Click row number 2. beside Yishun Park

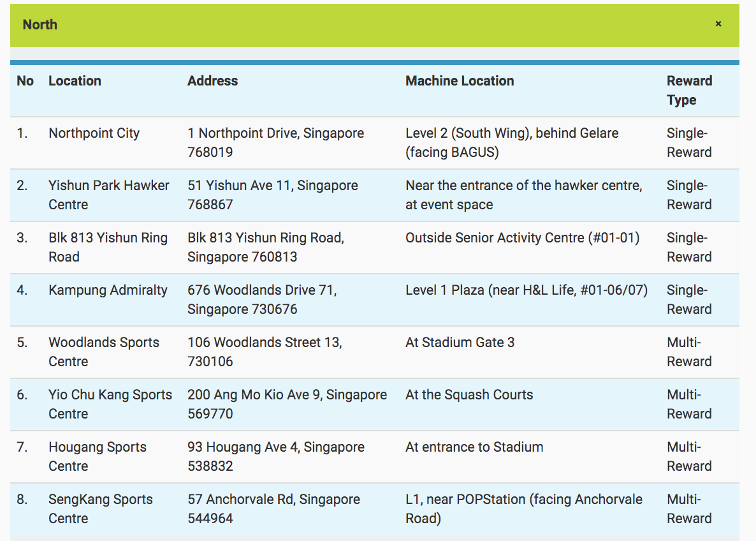[x=22, y=185]
